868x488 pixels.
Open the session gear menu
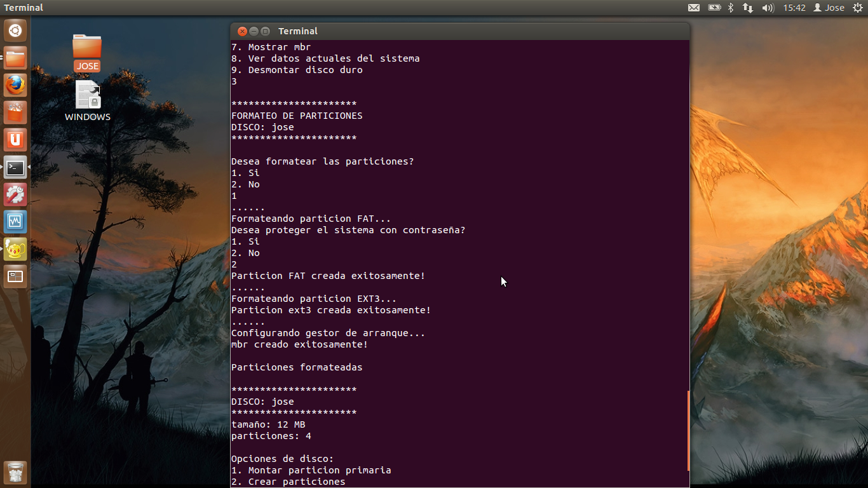858,8
